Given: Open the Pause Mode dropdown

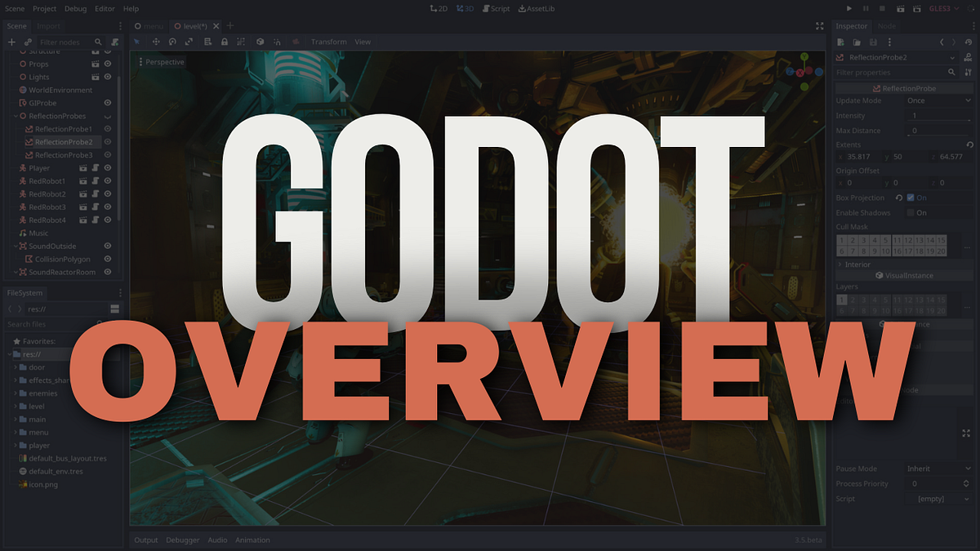Looking at the screenshot, I should (939, 468).
